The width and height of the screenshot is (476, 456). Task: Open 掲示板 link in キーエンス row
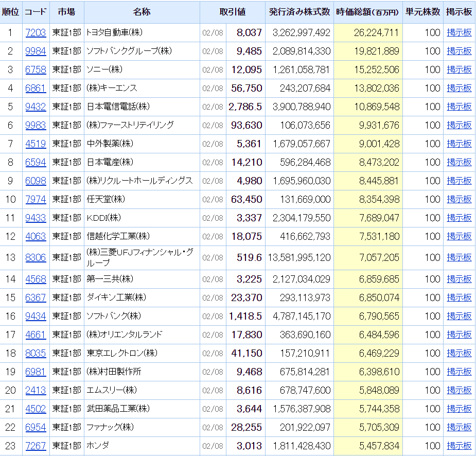459,88
